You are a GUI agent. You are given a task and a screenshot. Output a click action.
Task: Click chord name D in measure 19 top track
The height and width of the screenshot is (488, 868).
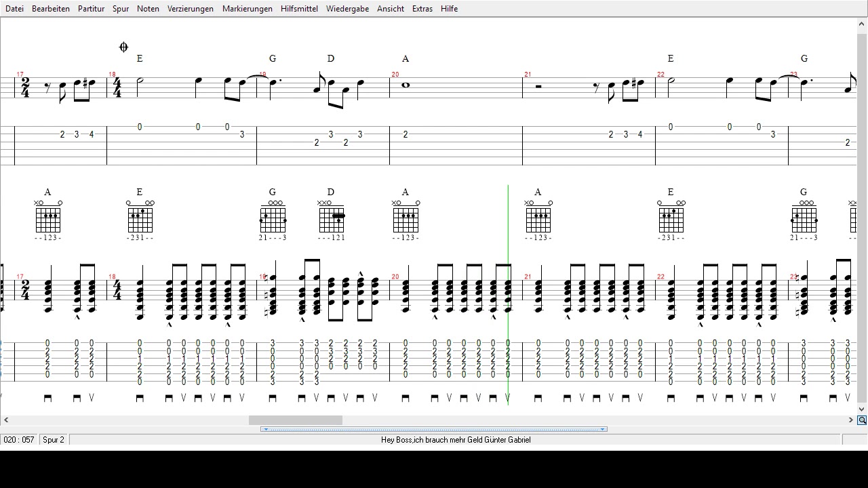tap(331, 59)
